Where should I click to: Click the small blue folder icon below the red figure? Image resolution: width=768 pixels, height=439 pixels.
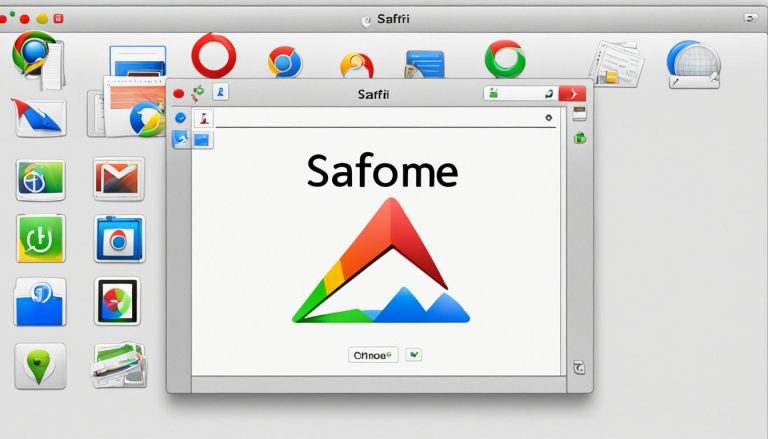coord(202,141)
